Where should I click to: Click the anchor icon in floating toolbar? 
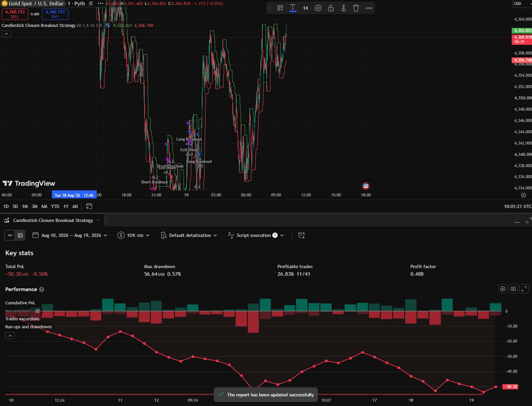[343, 8]
